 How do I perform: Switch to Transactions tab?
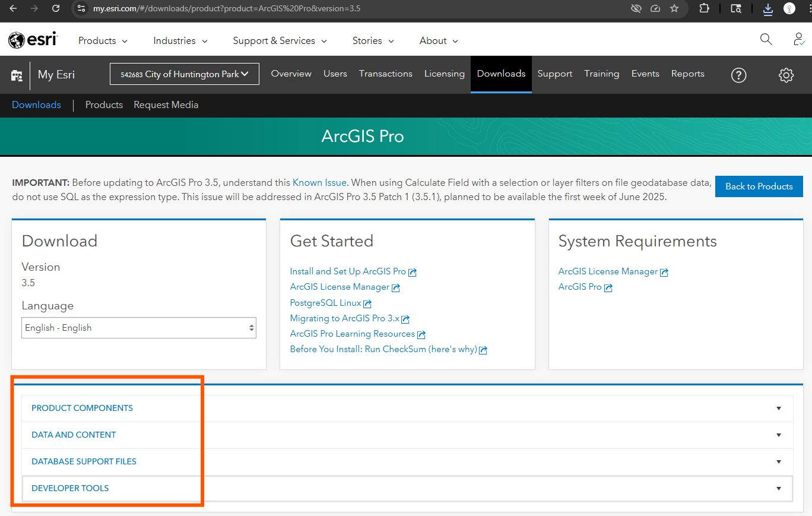pyautogui.click(x=385, y=74)
